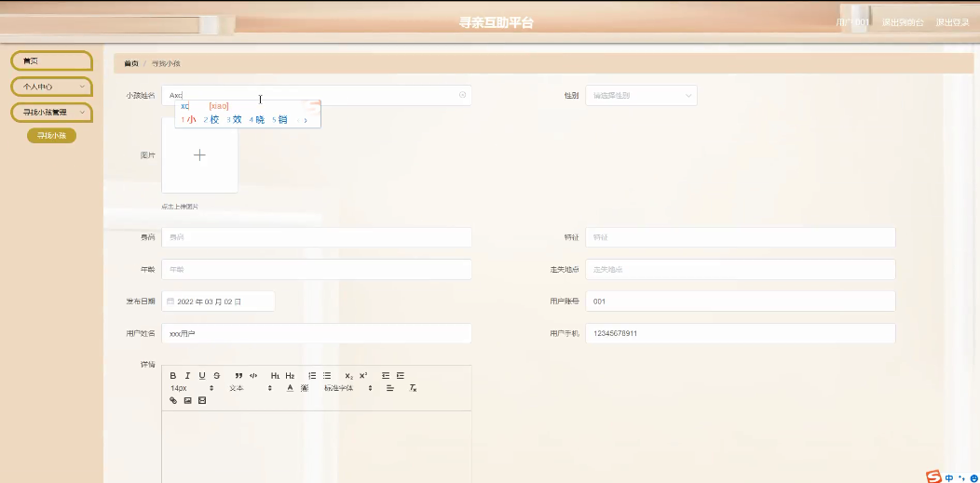The height and width of the screenshot is (483, 980).
Task: Apply strikethrough formatting in the editor
Action: point(217,376)
